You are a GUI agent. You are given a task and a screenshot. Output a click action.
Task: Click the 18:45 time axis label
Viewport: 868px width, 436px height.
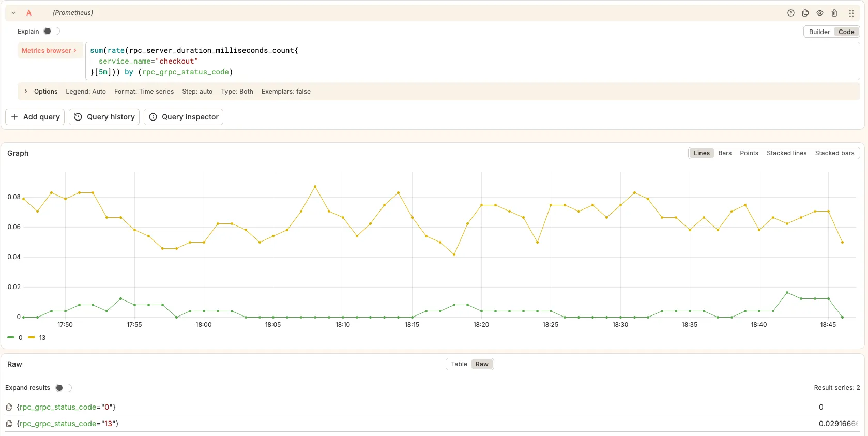tap(828, 325)
